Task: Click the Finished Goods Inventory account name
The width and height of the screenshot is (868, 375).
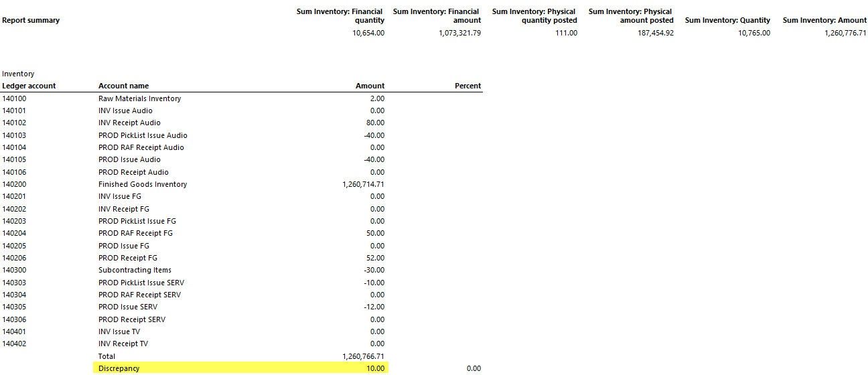Action: tap(143, 184)
